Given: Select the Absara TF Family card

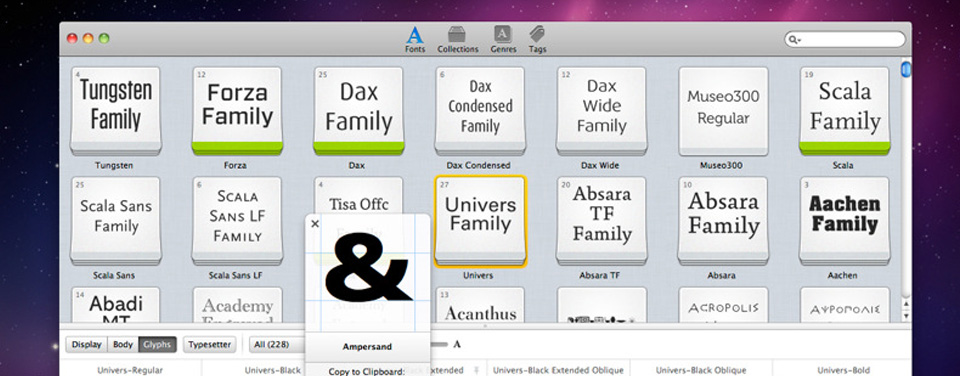Looking at the screenshot, I should [601, 221].
